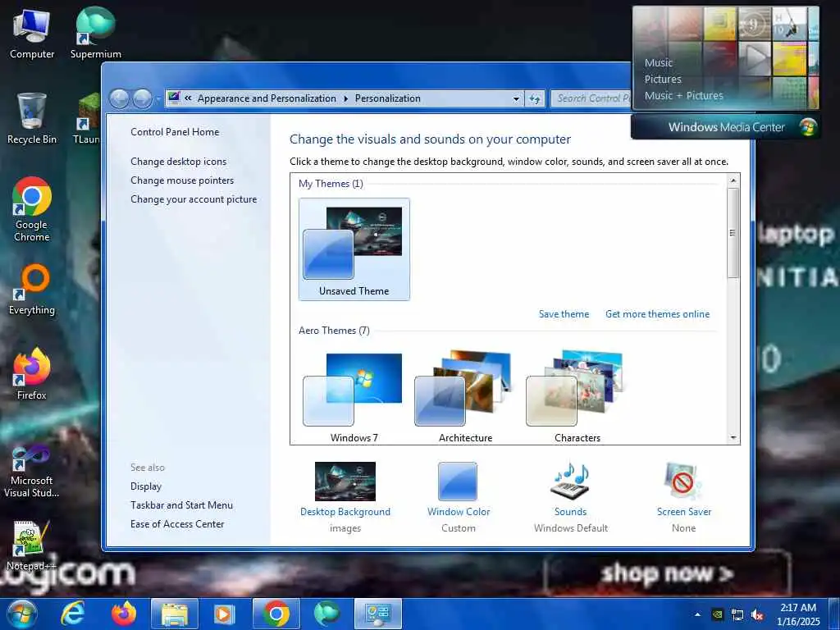Open the Computer desktop icon
The image size is (840, 630).
tap(32, 34)
